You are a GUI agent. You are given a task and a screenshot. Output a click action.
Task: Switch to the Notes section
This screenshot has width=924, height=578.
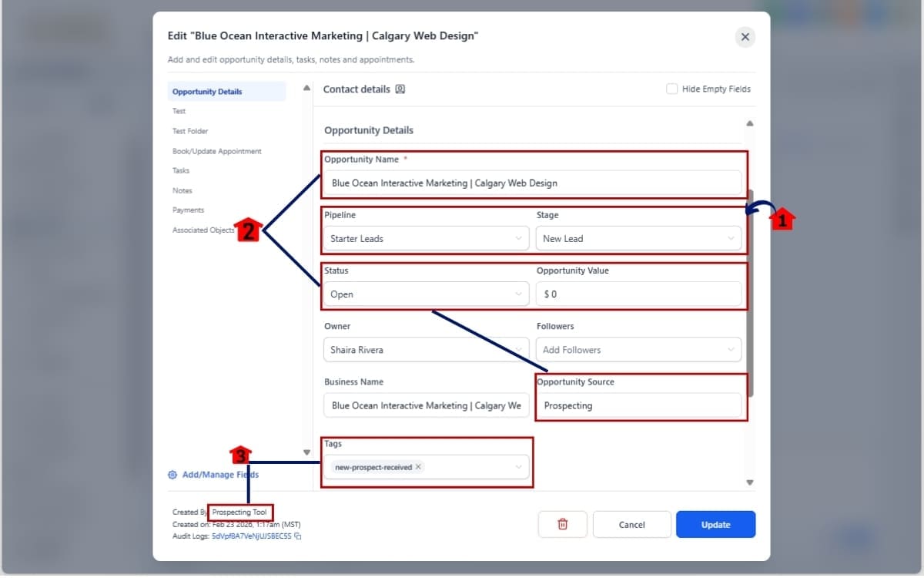(182, 190)
